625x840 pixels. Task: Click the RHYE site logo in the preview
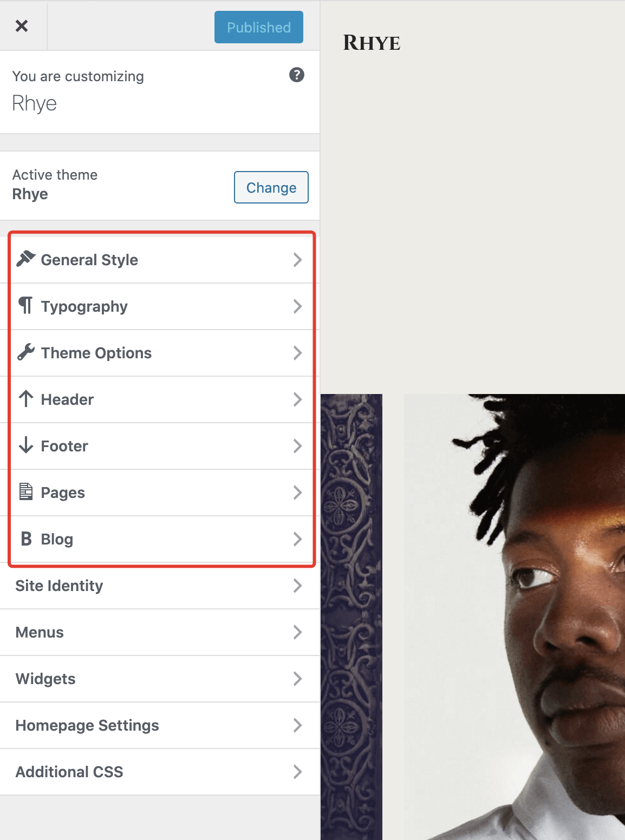[372, 43]
